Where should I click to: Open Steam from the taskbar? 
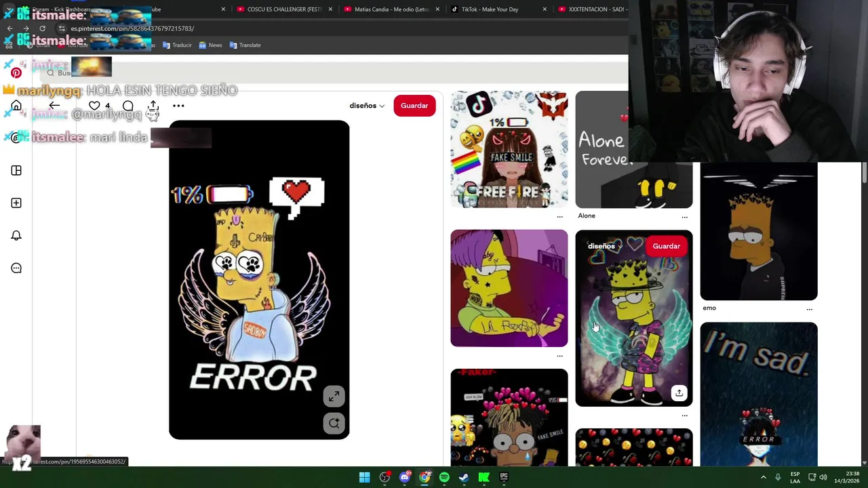(464, 477)
